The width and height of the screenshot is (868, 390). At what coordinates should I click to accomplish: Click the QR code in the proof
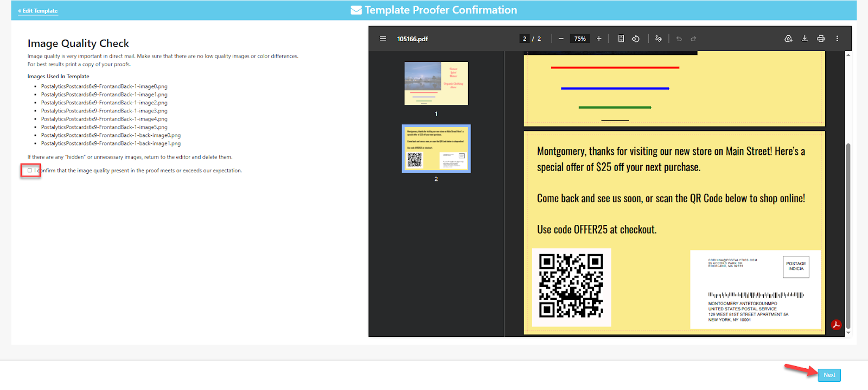coord(571,286)
